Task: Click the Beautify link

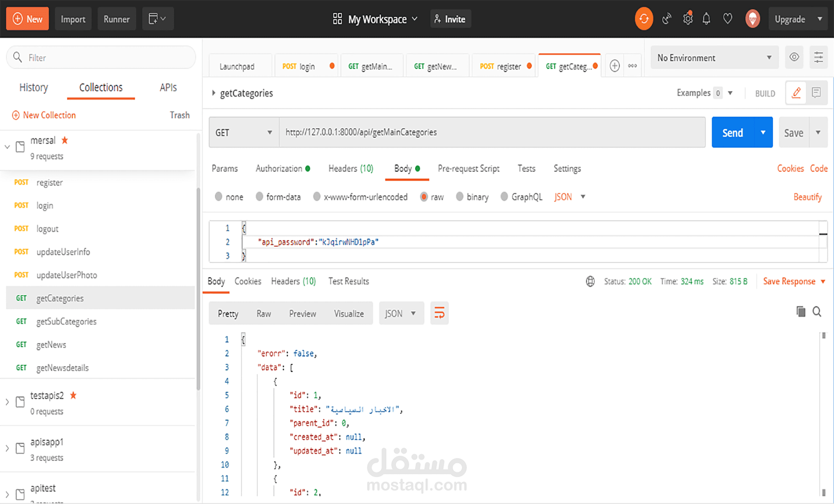Action: coord(807,197)
